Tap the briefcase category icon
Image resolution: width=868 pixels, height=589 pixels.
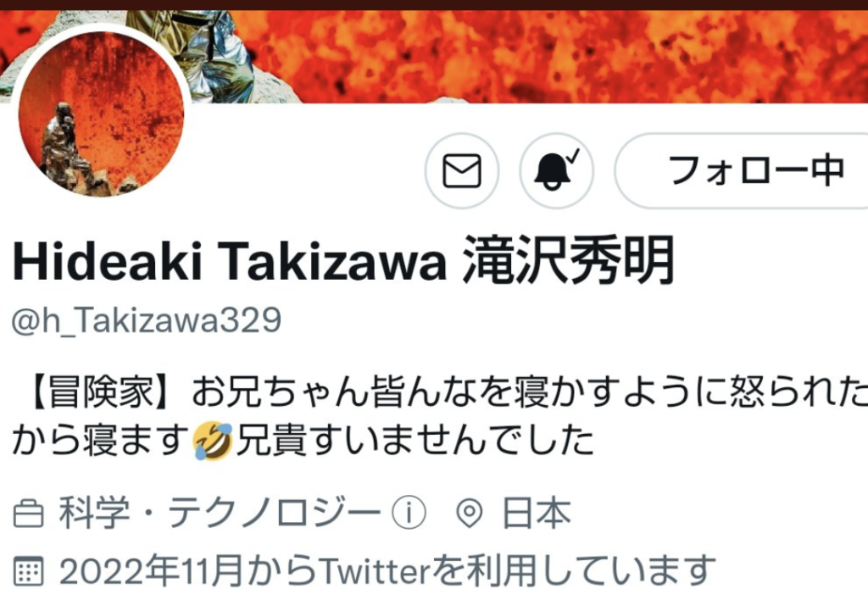(28, 514)
